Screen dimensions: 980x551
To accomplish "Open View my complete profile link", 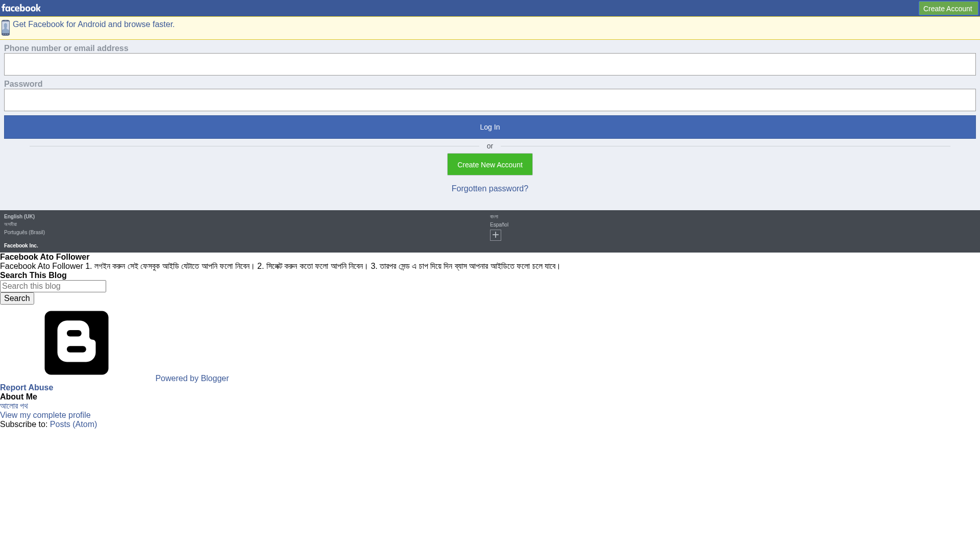I will click(x=45, y=415).
